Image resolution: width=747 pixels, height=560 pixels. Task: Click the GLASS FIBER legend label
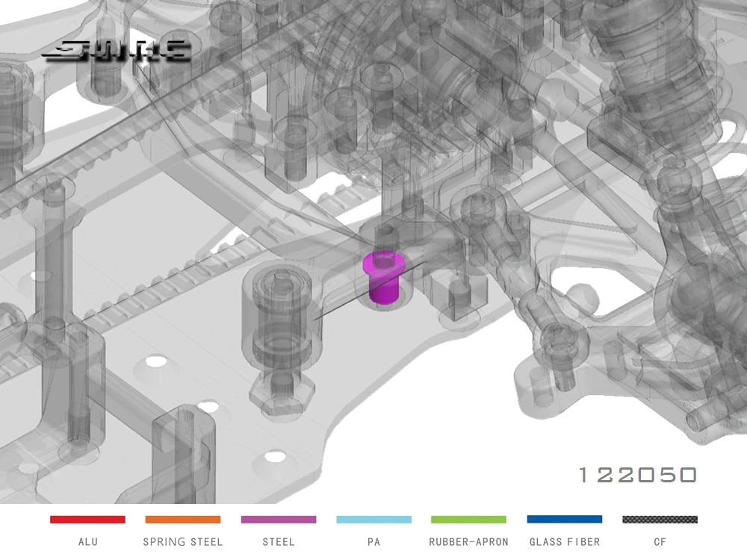565,542
